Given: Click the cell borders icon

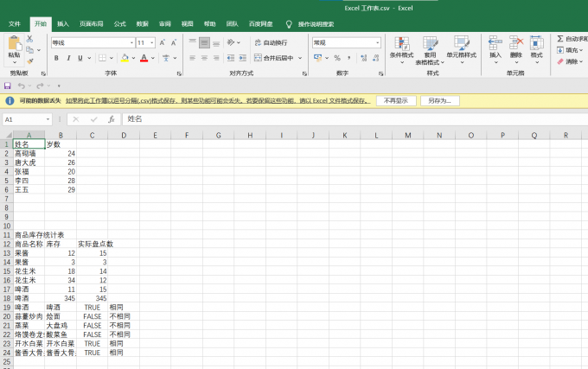Looking at the screenshot, I should tap(102, 58).
